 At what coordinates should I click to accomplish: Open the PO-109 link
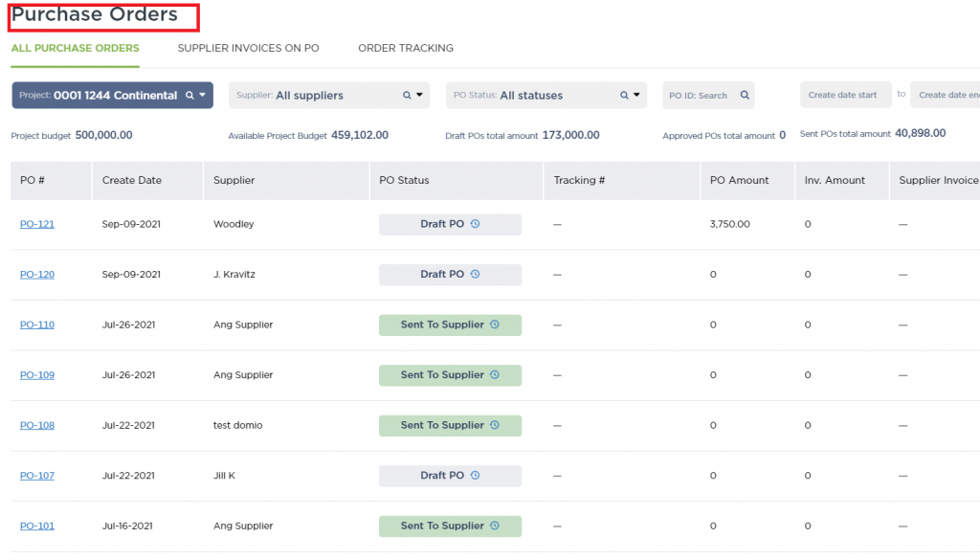tap(37, 375)
